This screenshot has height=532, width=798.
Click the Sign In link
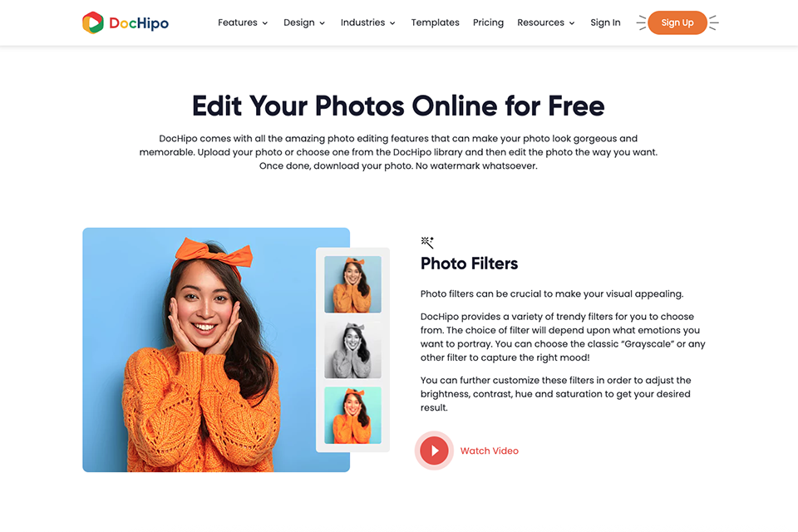(605, 22)
